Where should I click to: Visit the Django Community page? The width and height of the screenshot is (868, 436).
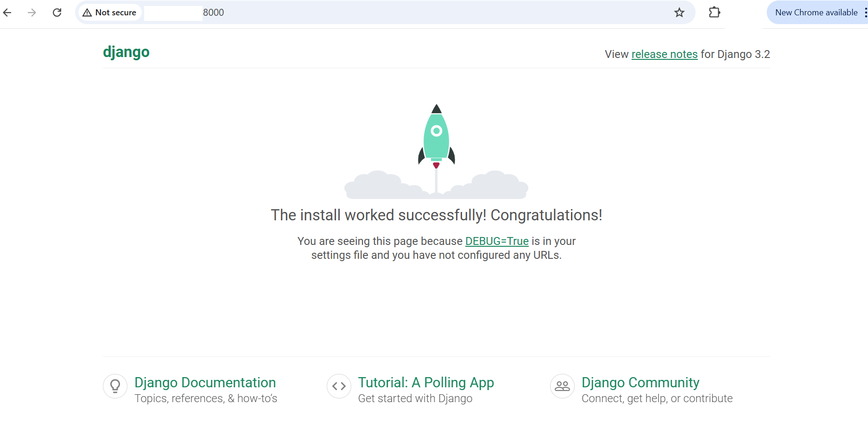[x=640, y=383]
